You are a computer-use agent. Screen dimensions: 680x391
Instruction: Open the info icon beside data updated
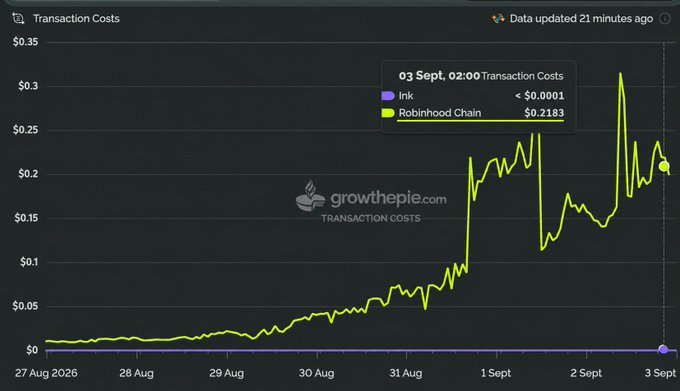click(664, 19)
